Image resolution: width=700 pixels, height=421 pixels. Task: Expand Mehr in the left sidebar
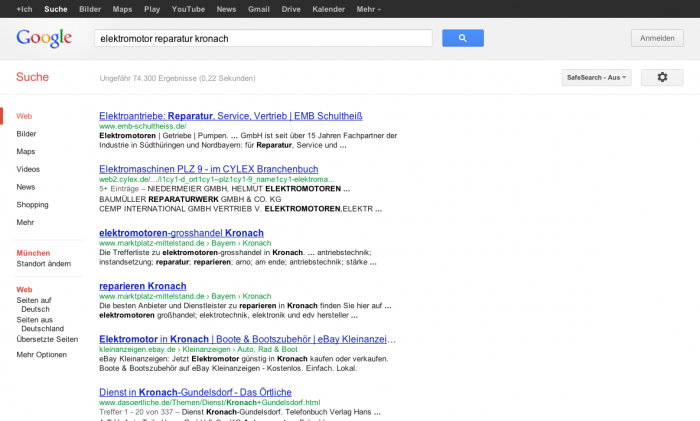(x=25, y=222)
